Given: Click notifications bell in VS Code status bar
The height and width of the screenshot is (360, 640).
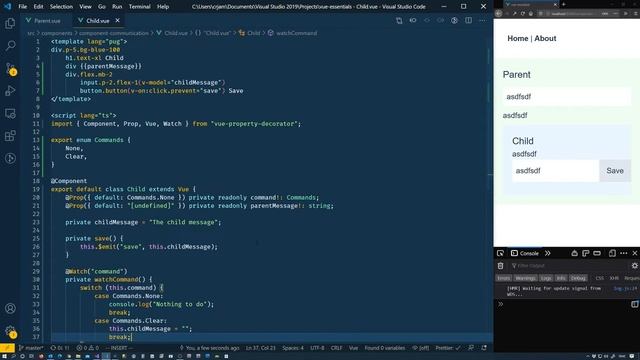Looking at the screenshot, I should click(x=484, y=348).
